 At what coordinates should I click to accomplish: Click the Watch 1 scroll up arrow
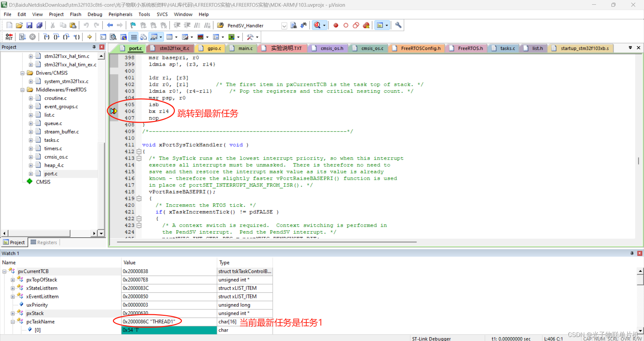pos(640,271)
